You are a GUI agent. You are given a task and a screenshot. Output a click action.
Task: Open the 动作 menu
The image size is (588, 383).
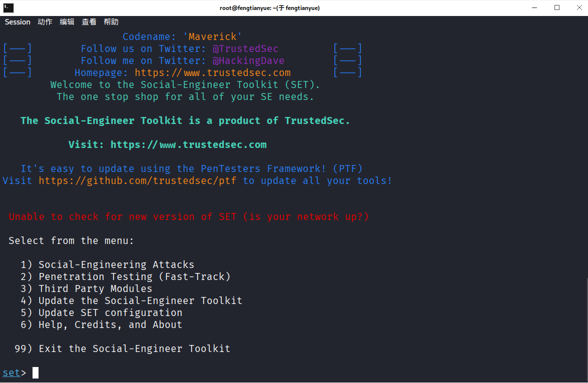click(45, 21)
